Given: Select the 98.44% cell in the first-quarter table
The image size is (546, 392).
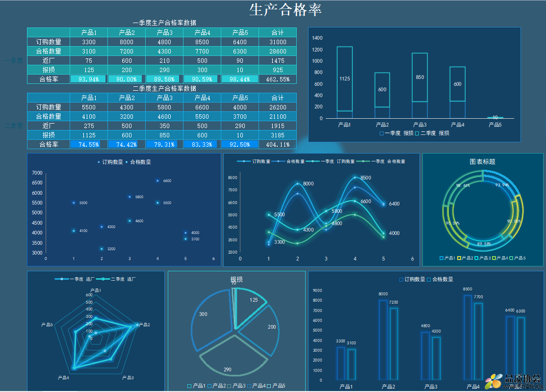Looking at the screenshot, I should coord(240,79).
